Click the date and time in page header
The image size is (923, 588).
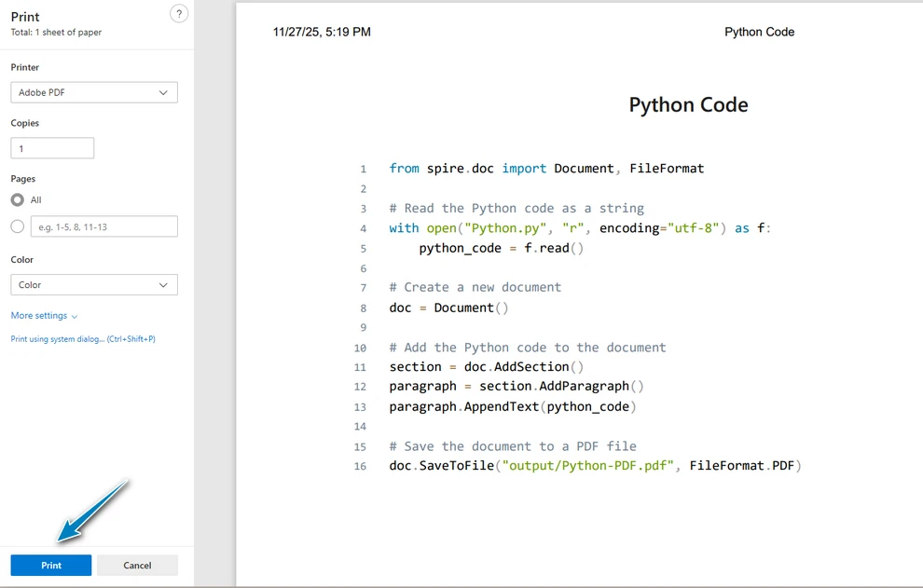click(322, 33)
